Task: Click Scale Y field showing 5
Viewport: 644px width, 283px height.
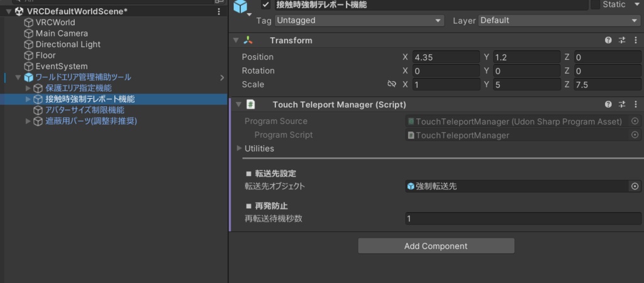Action: 526,84
